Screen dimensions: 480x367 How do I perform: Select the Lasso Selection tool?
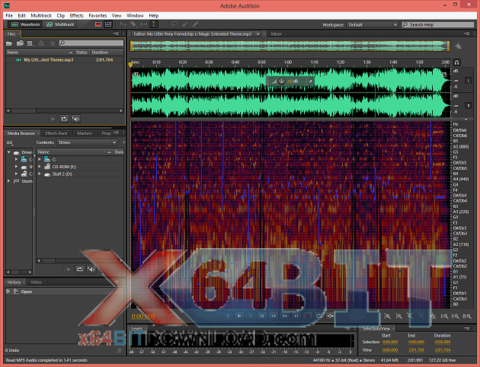click(x=174, y=24)
